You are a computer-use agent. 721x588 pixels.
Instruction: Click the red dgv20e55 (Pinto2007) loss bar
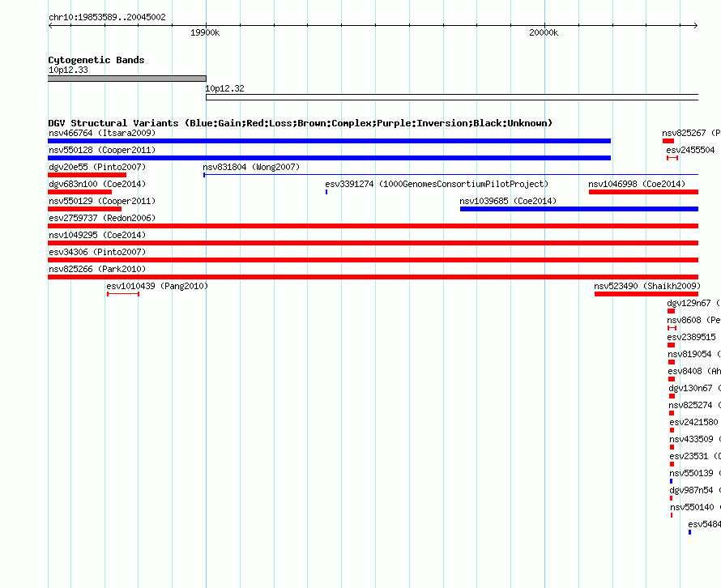coord(87,175)
